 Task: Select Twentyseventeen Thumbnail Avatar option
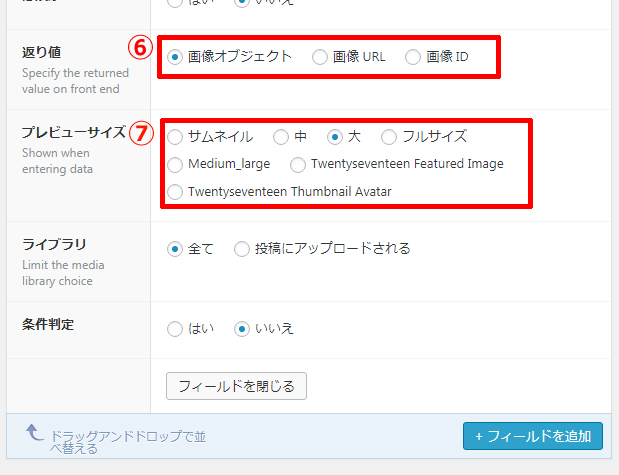pos(176,191)
